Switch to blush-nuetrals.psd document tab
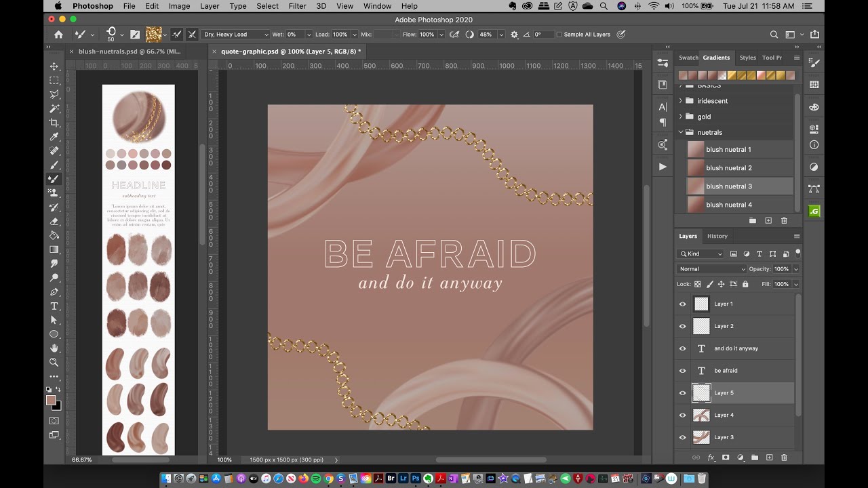The height and width of the screenshot is (488, 868). 129,51
